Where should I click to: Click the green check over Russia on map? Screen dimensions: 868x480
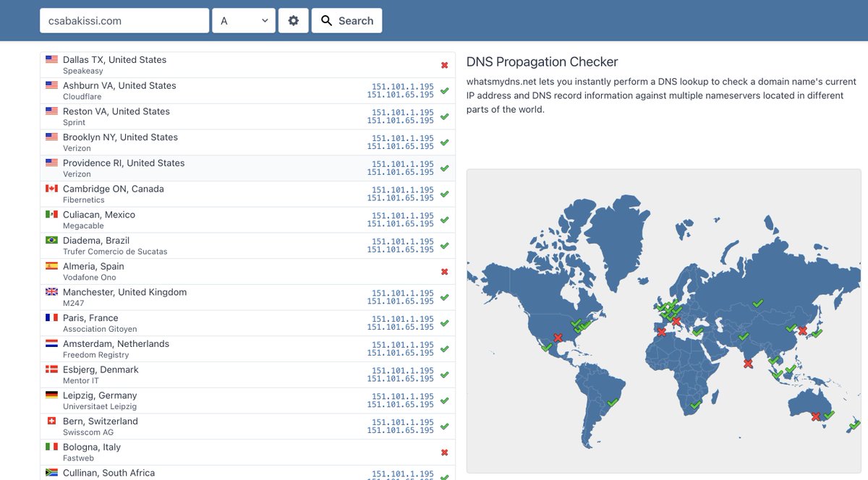757,303
